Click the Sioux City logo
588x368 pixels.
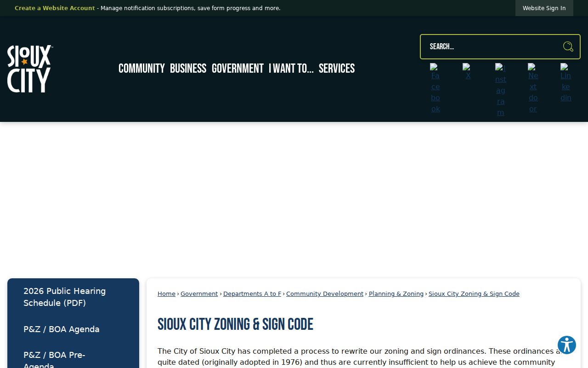30,69
